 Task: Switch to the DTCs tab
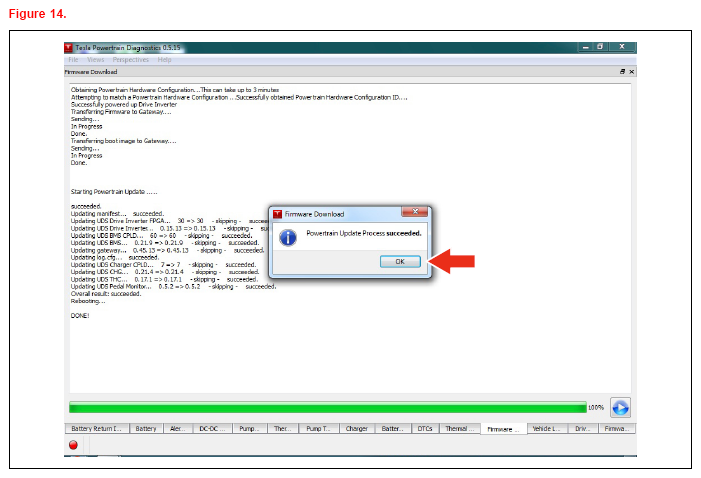click(425, 428)
